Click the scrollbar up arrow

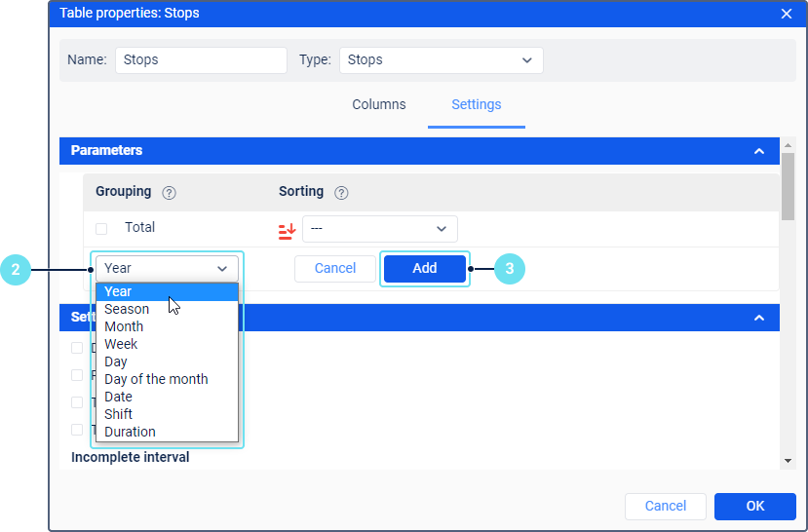click(788, 145)
